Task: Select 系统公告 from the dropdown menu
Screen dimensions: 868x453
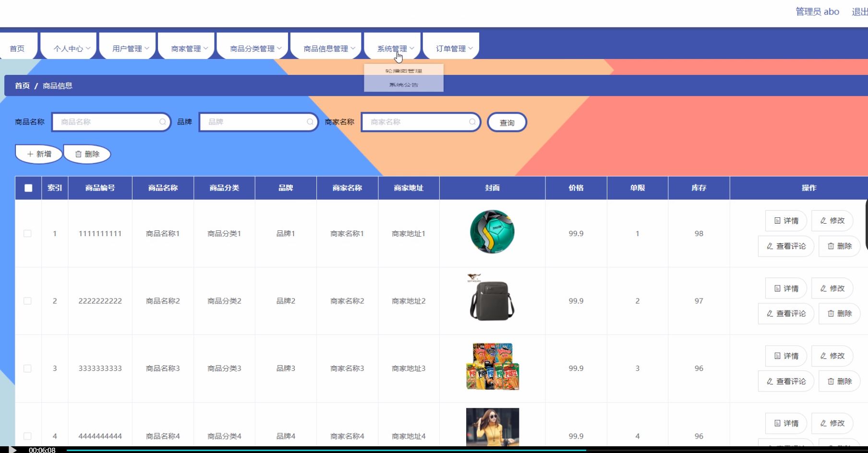Action: [404, 84]
